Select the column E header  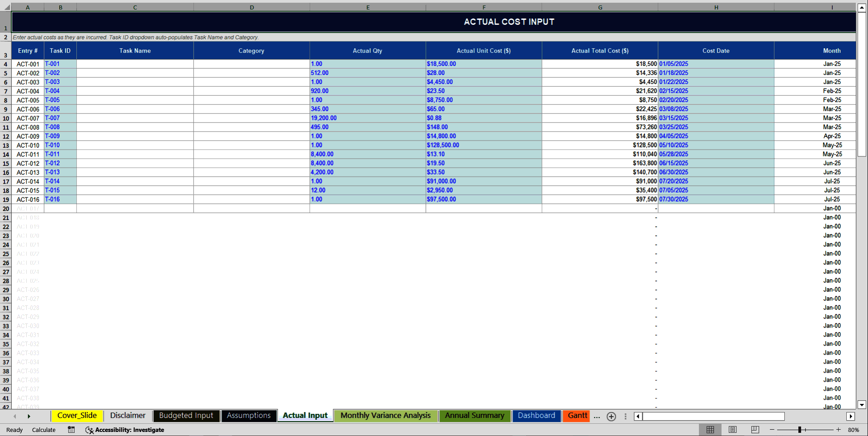pyautogui.click(x=368, y=7)
